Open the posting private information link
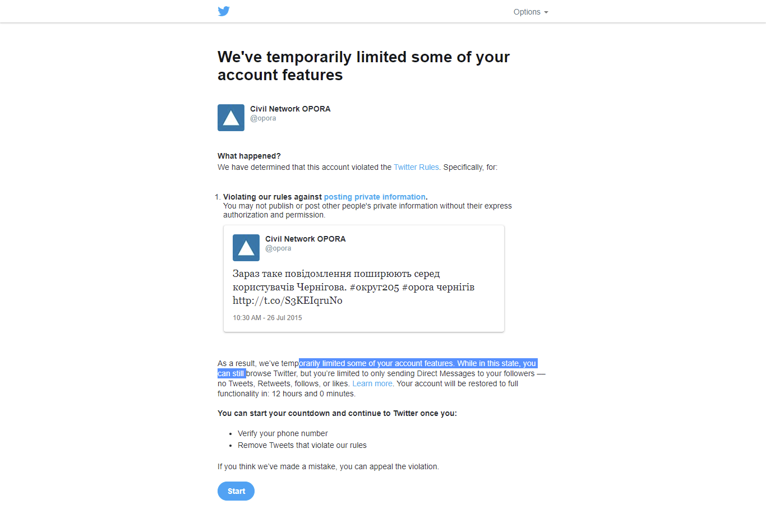766x532 pixels. [375, 197]
